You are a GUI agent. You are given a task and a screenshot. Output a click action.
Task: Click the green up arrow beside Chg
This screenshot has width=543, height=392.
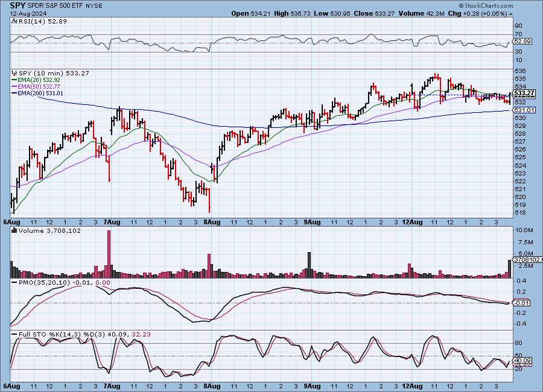511,14
